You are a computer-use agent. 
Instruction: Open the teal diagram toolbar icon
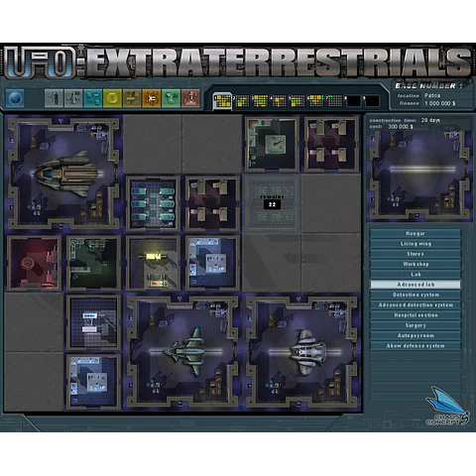tap(93, 98)
